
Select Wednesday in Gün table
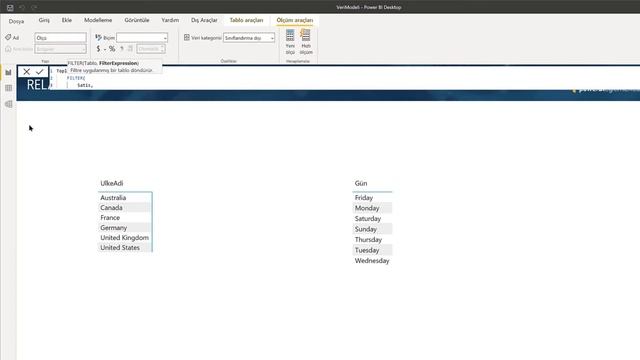click(x=372, y=261)
